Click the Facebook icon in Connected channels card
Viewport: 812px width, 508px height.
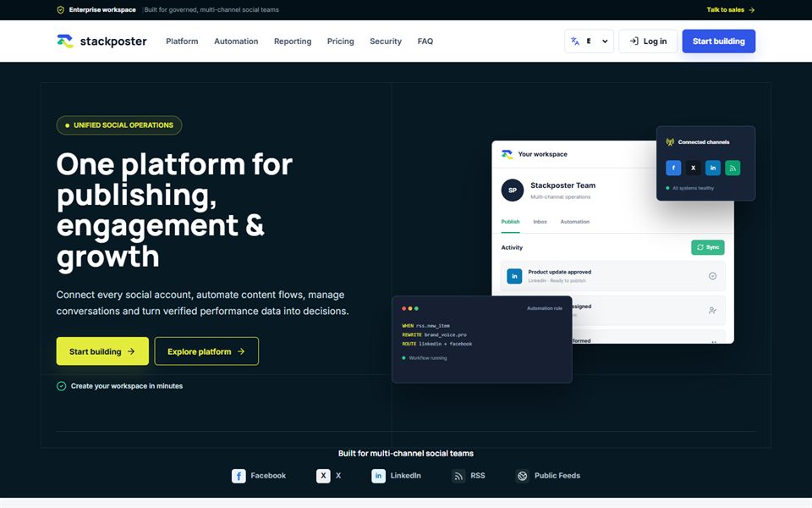(673, 168)
